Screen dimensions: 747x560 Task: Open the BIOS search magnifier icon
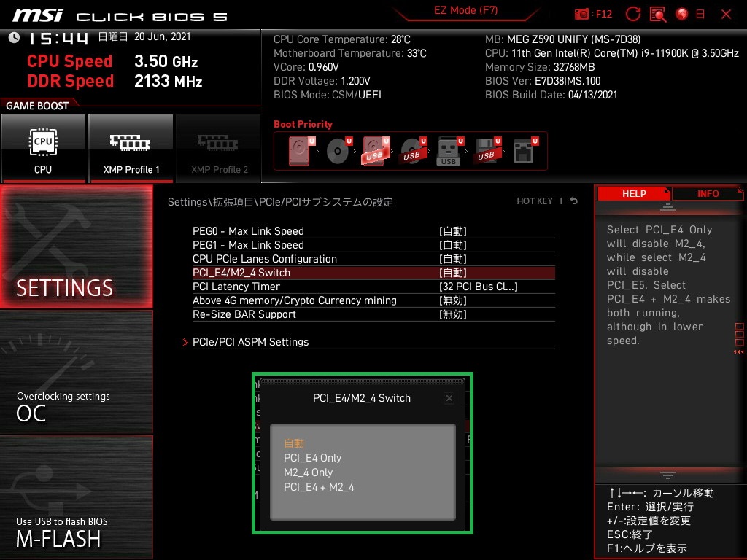click(x=658, y=14)
